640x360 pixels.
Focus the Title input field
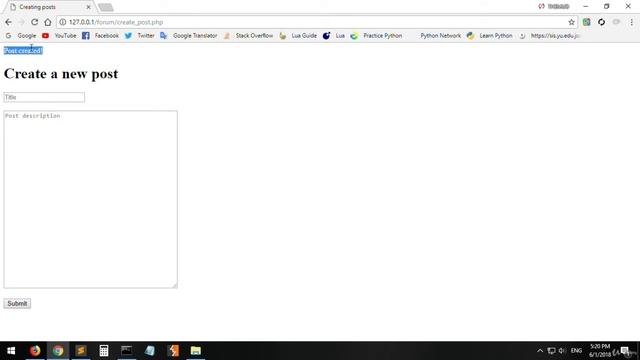point(44,97)
